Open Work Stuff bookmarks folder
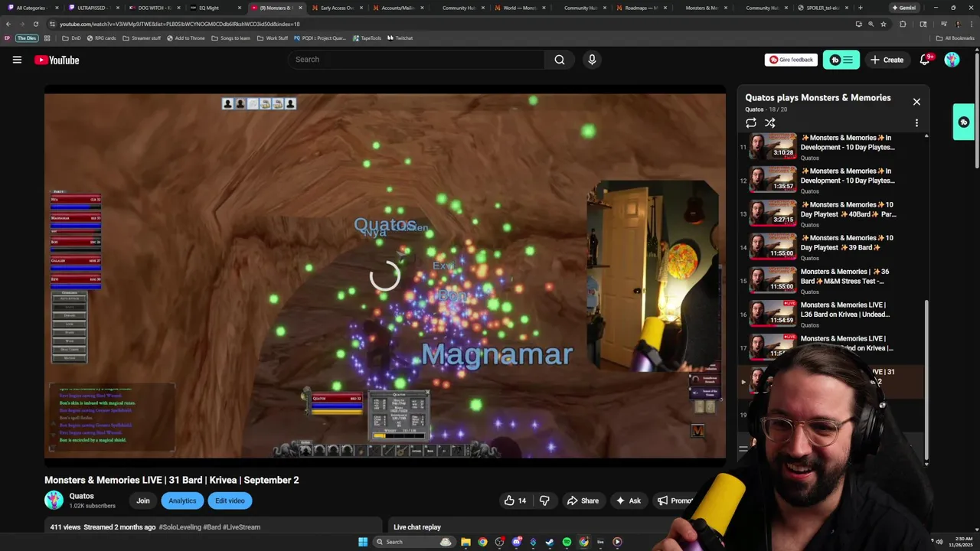980x551 pixels. click(273, 38)
